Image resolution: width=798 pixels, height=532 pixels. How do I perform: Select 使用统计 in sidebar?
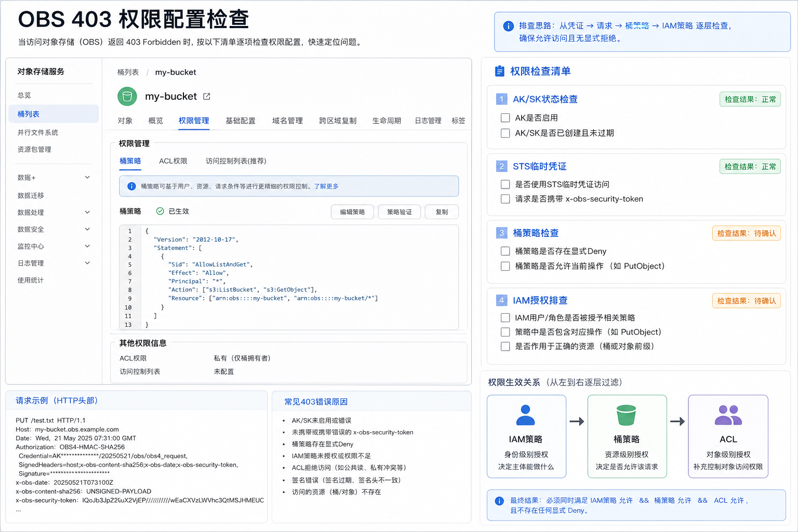pyautogui.click(x=31, y=280)
